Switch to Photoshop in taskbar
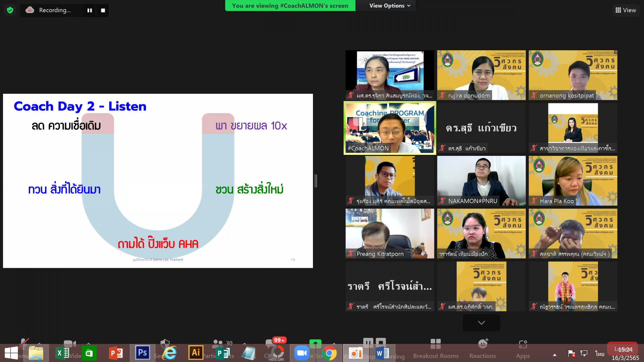This screenshot has width=644, height=362. (143, 353)
